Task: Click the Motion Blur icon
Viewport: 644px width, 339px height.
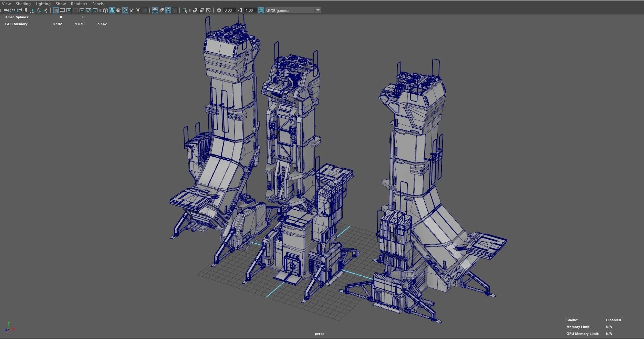Action: click(x=162, y=10)
